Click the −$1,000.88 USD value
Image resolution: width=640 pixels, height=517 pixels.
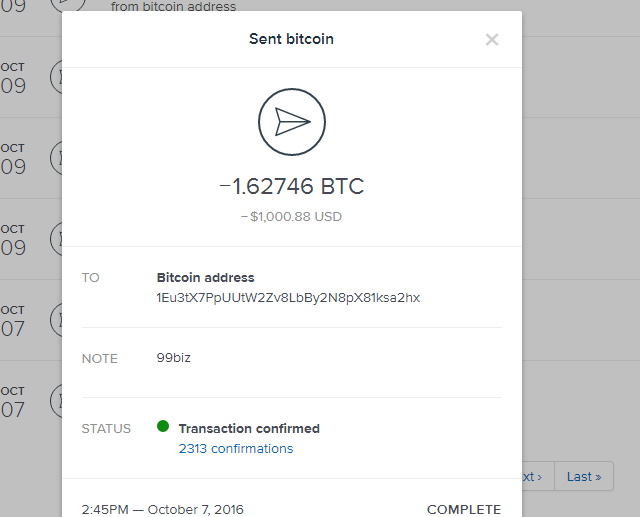pyautogui.click(x=292, y=216)
